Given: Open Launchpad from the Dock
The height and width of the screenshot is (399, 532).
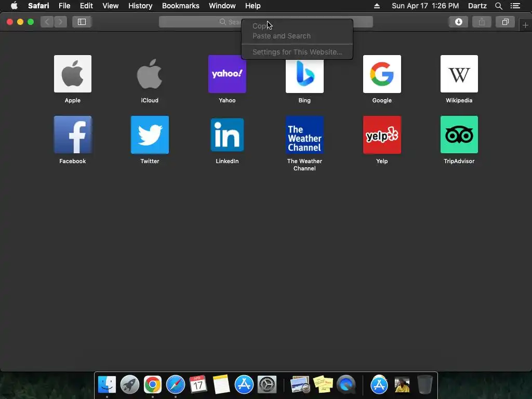Looking at the screenshot, I should [x=129, y=384].
